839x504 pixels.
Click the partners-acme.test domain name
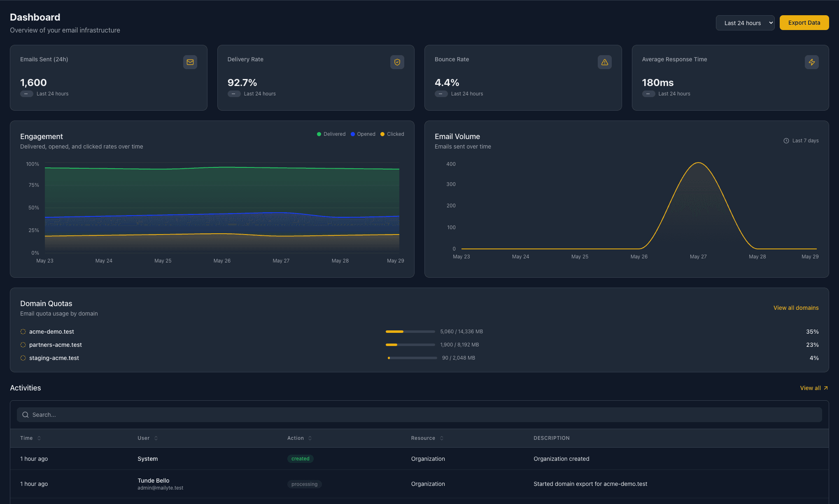[x=56, y=345]
